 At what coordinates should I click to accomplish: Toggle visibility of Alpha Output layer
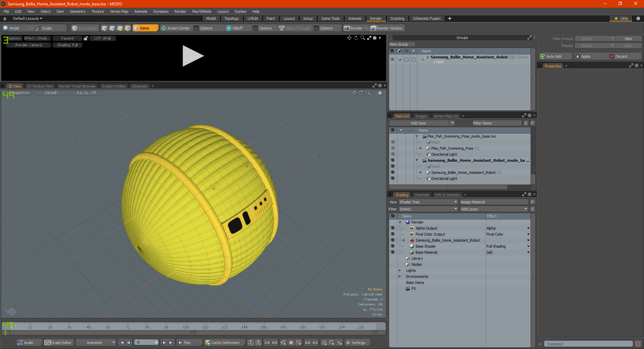click(392, 228)
